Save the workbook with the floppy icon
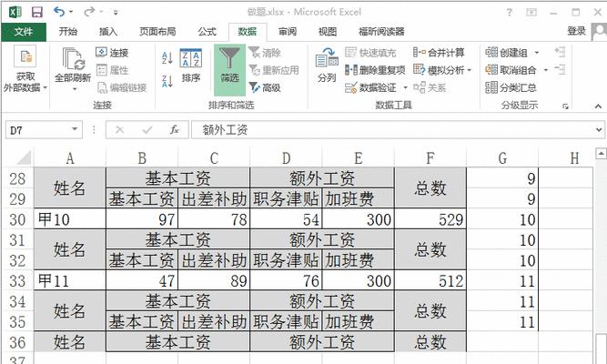The height and width of the screenshot is (364, 607). (x=37, y=12)
